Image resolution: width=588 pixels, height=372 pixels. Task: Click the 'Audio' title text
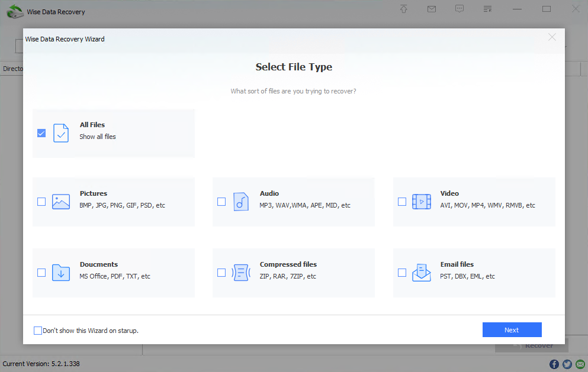click(269, 193)
